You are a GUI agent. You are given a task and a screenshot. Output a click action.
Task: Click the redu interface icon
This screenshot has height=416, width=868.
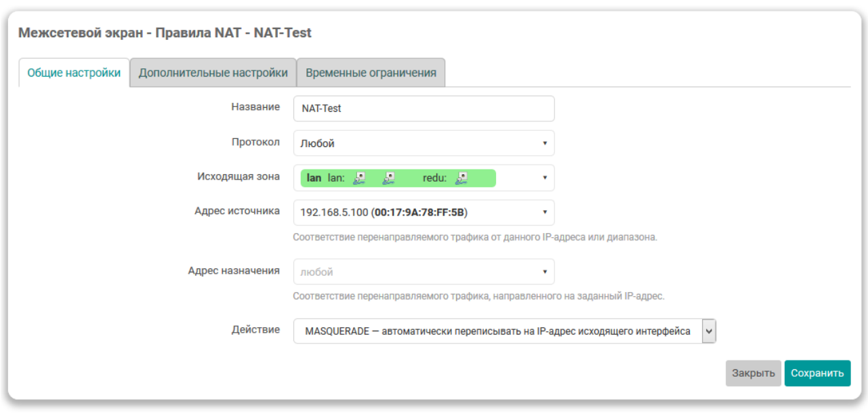(x=461, y=178)
